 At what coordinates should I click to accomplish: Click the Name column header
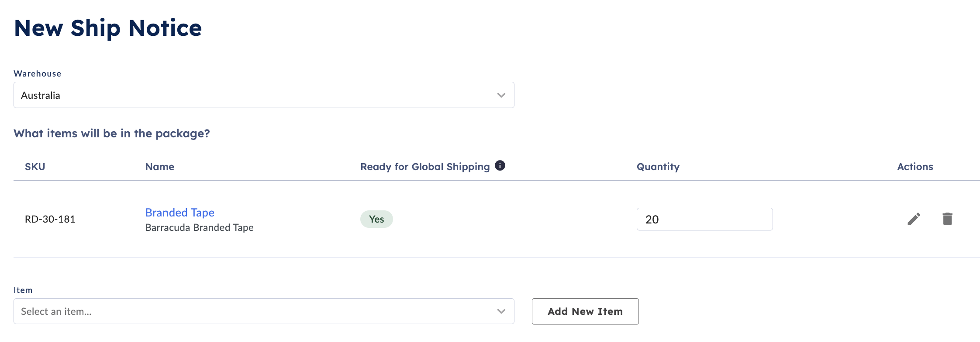click(160, 167)
